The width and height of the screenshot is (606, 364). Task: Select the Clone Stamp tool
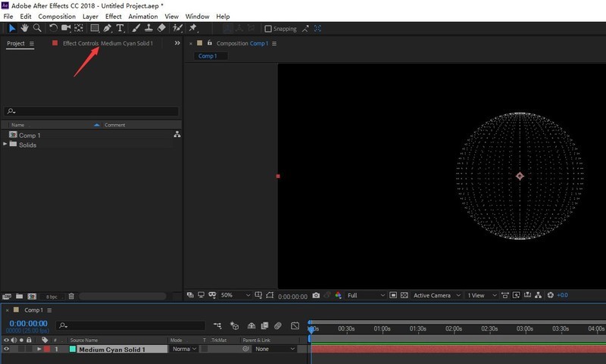point(149,28)
